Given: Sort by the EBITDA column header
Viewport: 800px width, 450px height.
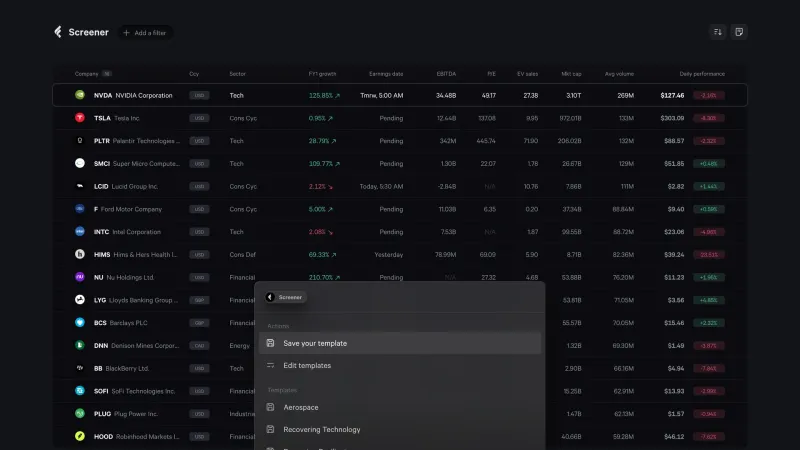Looking at the screenshot, I should 446,74.
